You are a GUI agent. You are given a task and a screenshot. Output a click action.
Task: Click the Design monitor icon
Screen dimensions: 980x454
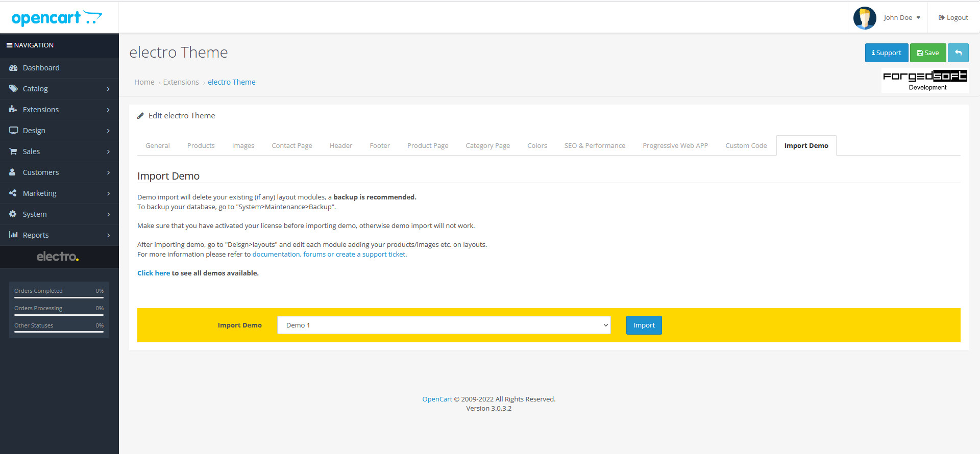point(13,131)
